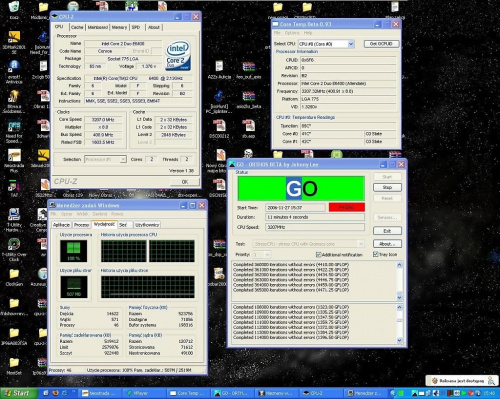The width and height of the screenshot is (500, 399).
Task: Switch to the Aplikacje tab in Task Manager
Action: [x=61, y=225]
